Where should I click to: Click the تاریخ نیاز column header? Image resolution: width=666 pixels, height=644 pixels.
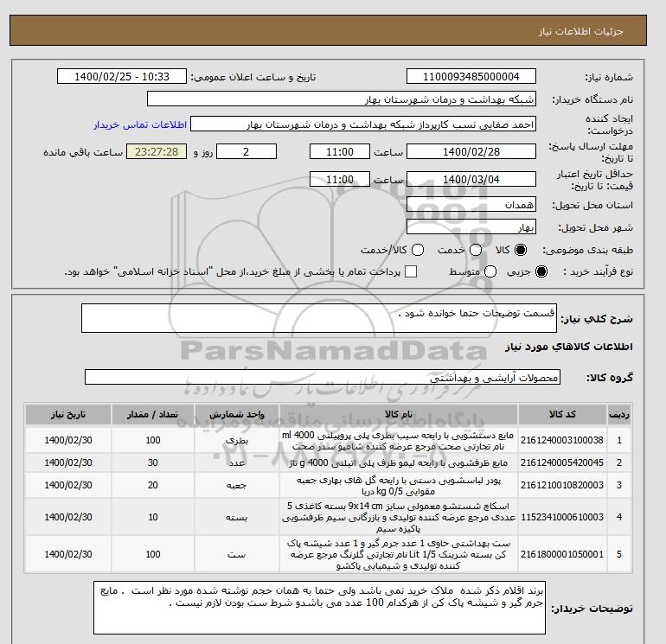(68, 414)
